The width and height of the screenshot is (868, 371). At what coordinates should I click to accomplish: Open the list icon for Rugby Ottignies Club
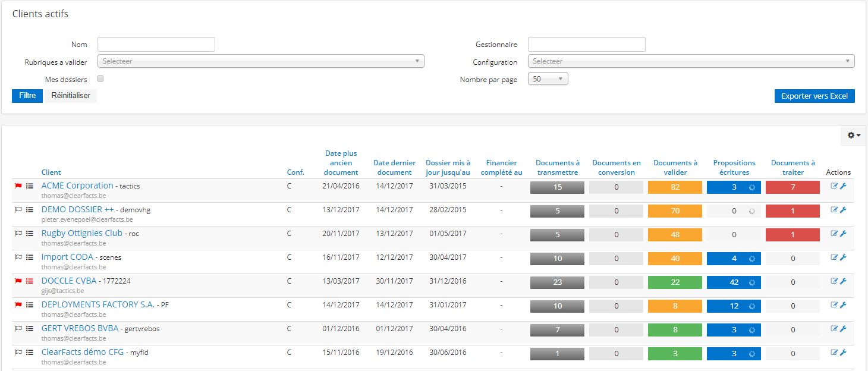click(x=30, y=234)
